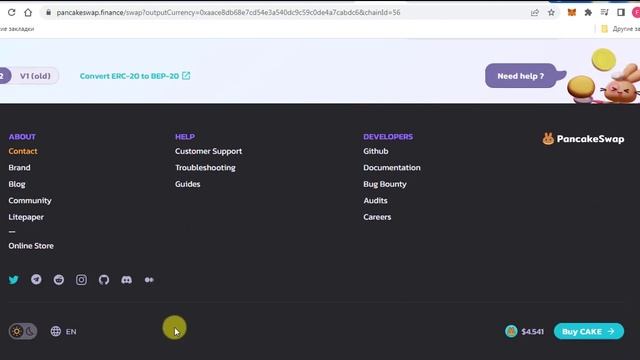640x360 pixels.
Task: Toggle the browser side panel icon
Action: (621, 13)
